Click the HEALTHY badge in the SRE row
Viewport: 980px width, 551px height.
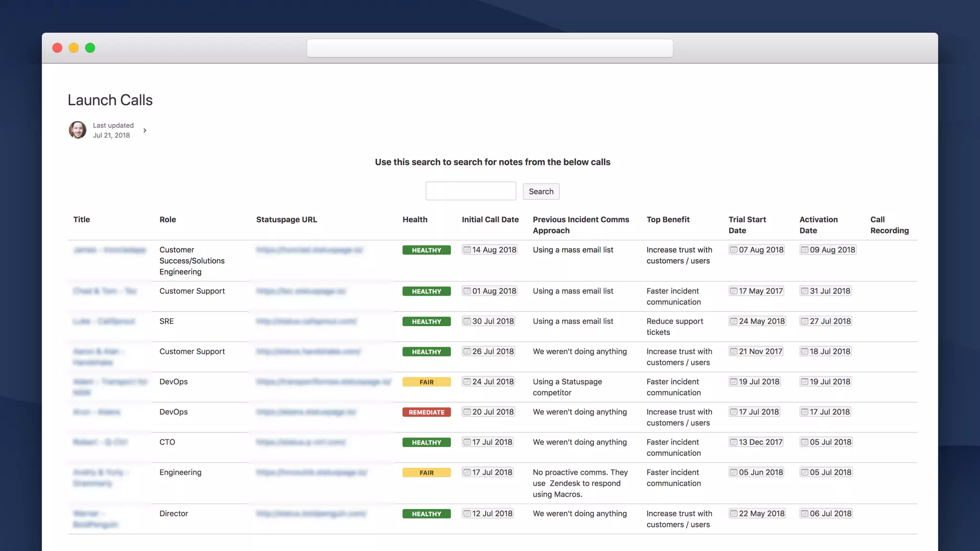(426, 321)
